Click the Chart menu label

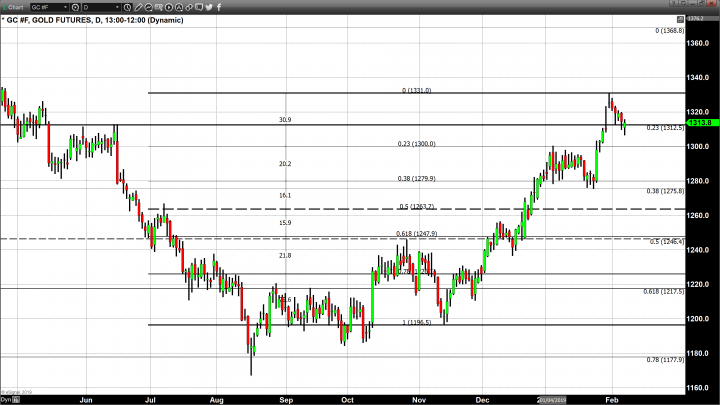[x=14, y=5]
